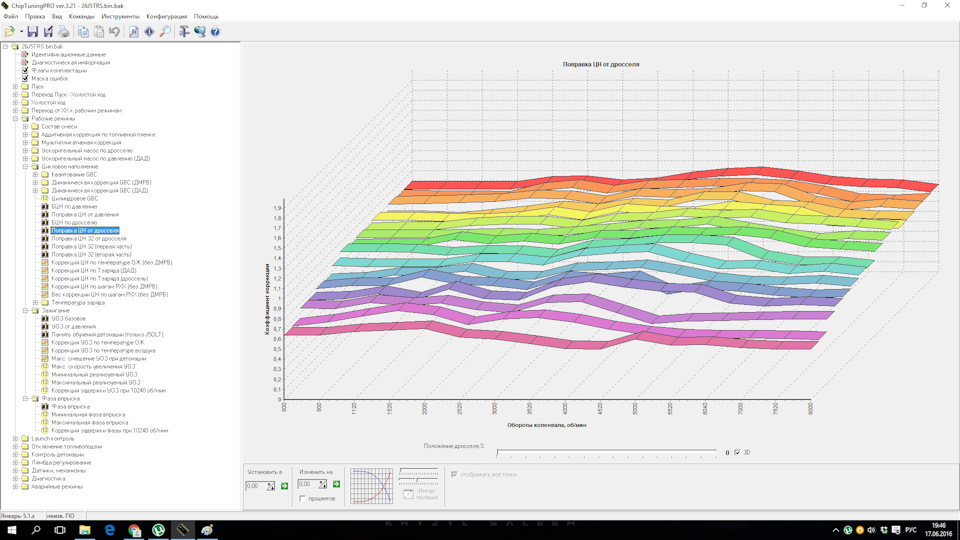The height and width of the screenshot is (540, 960).
Task: Select Идентификационные данные tree item
Action: coord(69,54)
